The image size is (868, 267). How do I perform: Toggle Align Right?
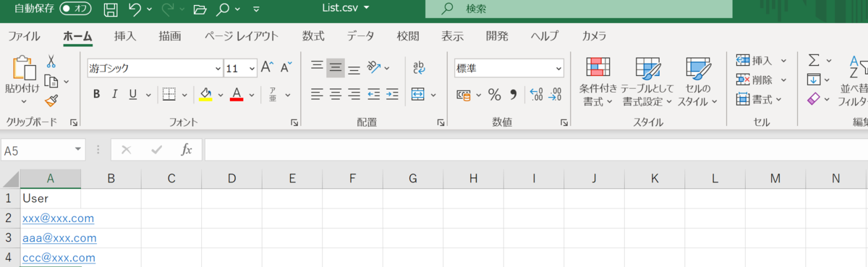354,94
